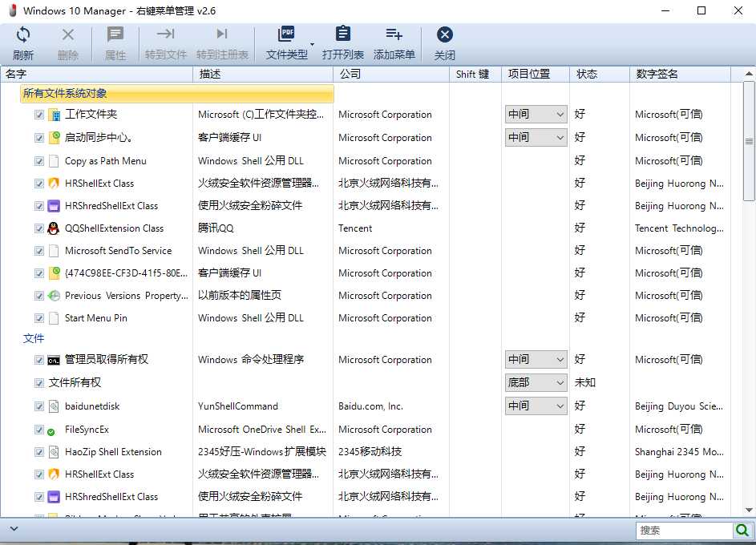Click the 添加菜单 toolbar icon
756x545 pixels.
[394, 34]
